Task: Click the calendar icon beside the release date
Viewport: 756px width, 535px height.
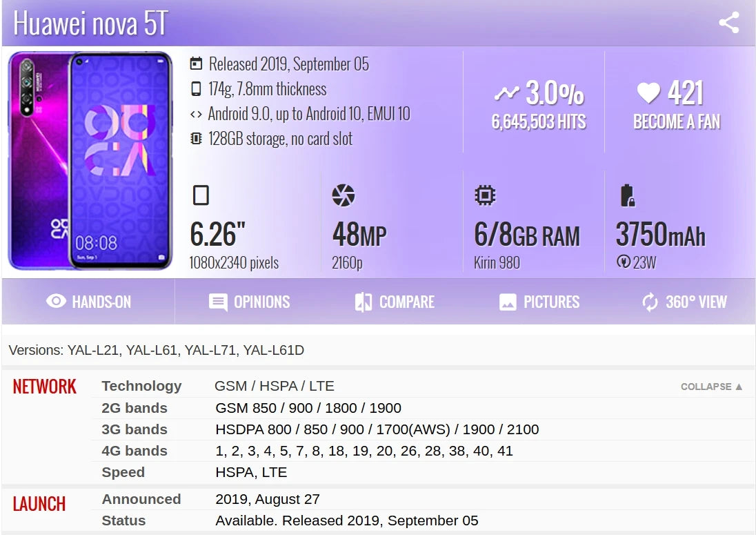Action: click(x=197, y=64)
